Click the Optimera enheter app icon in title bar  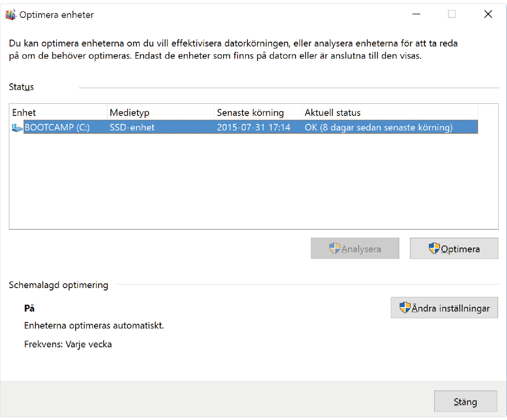11,15
